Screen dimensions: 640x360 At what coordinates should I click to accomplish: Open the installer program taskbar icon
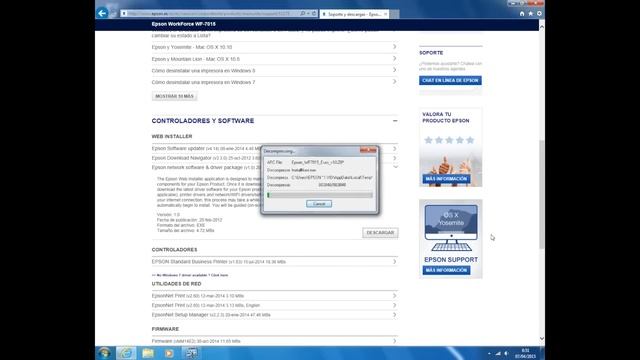coord(191,353)
